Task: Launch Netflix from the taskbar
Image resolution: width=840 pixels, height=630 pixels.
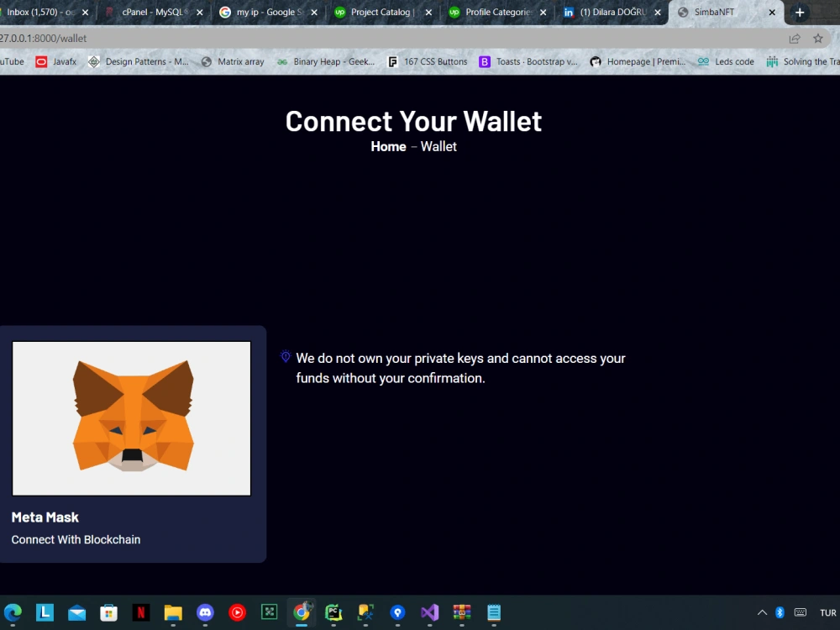Action: click(141, 612)
